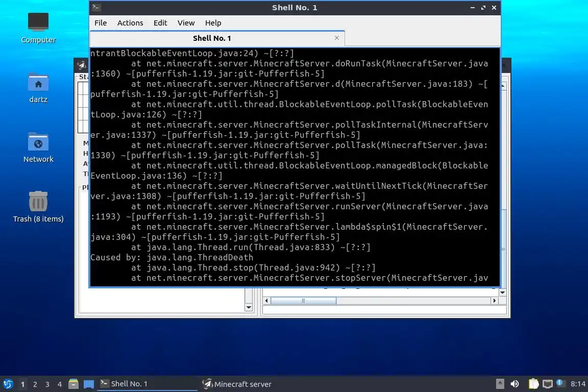Close the Shell No. 1 tab

pyautogui.click(x=337, y=38)
